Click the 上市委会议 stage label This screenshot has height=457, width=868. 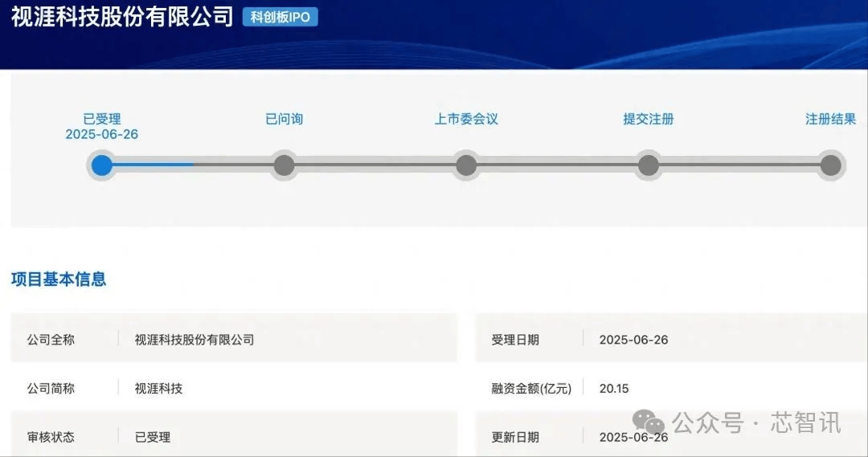point(466,119)
